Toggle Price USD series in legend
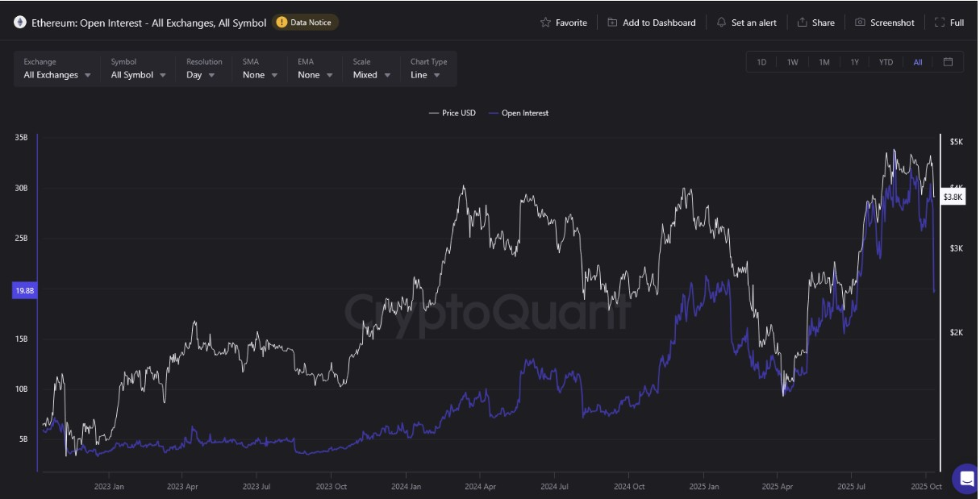Image resolution: width=980 pixels, height=499 pixels. tap(452, 113)
